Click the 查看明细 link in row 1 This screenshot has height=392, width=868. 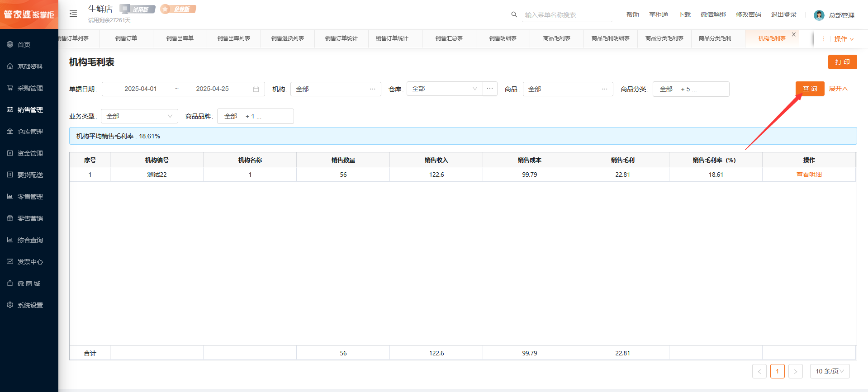pos(809,175)
